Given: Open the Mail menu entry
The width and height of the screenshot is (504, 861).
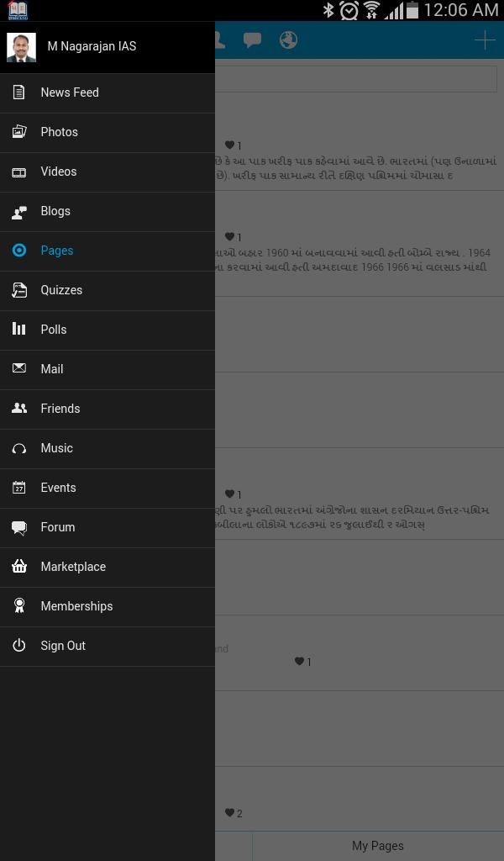Looking at the screenshot, I should 52,369.
